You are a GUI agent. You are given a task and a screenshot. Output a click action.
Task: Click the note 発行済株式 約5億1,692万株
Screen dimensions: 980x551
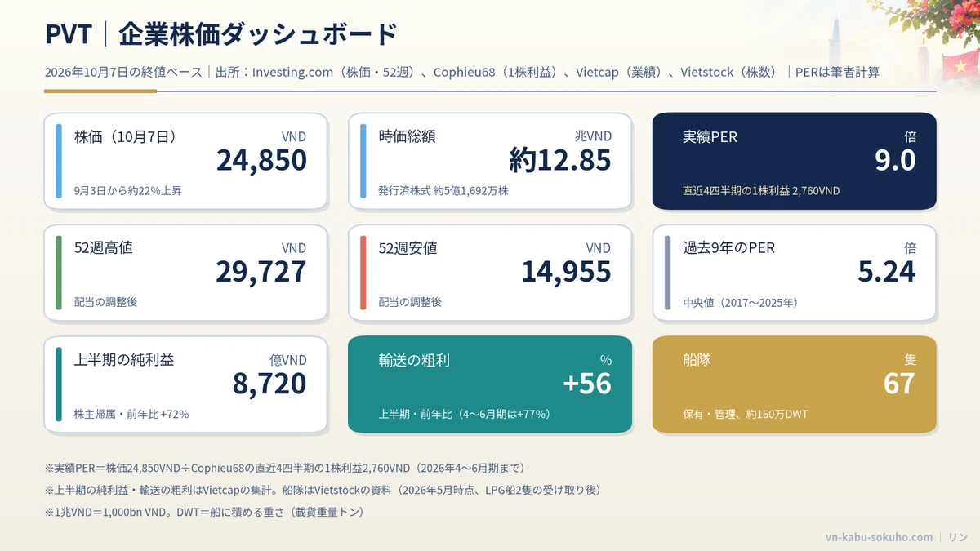point(443,191)
